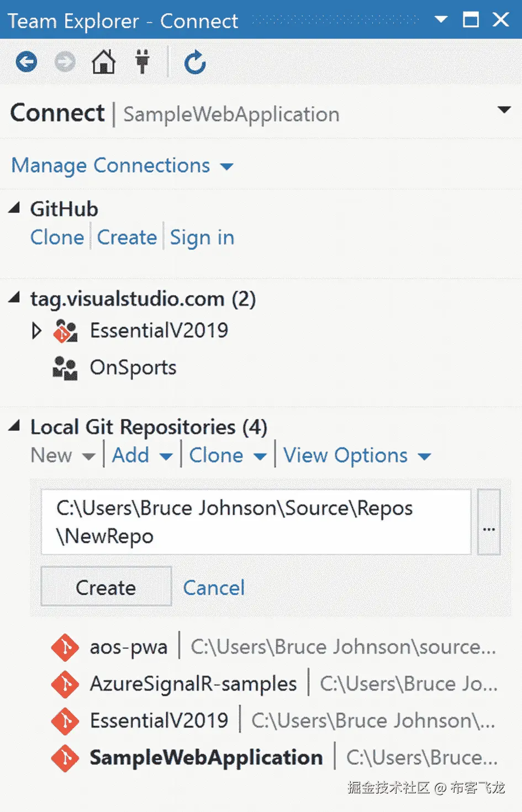Collapse the Local Git Repositories section

pyautogui.click(x=15, y=426)
